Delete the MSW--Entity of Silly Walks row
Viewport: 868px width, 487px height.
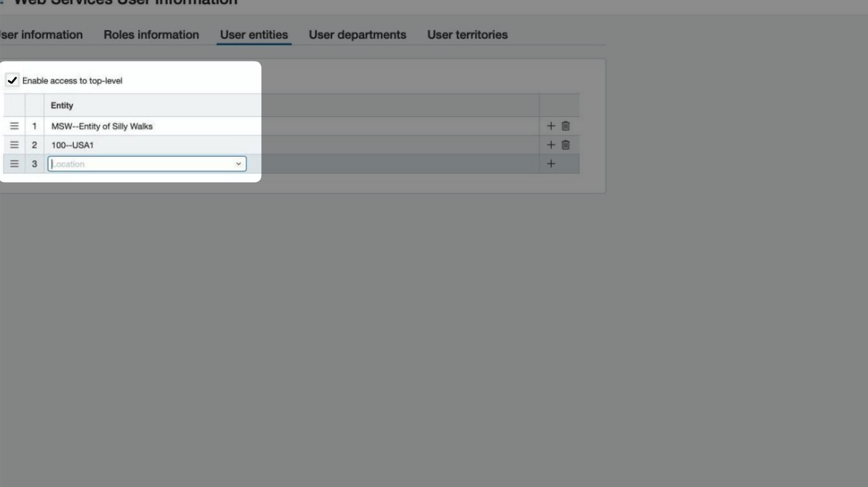[566, 126]
